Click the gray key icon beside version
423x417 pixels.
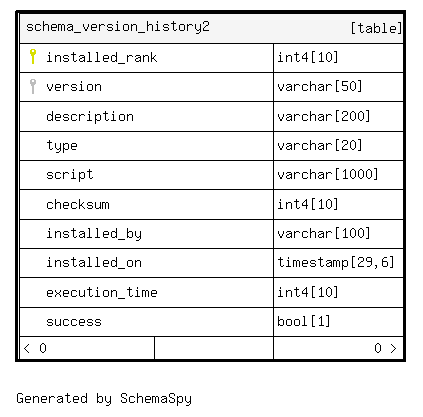[x=33, y=86]
